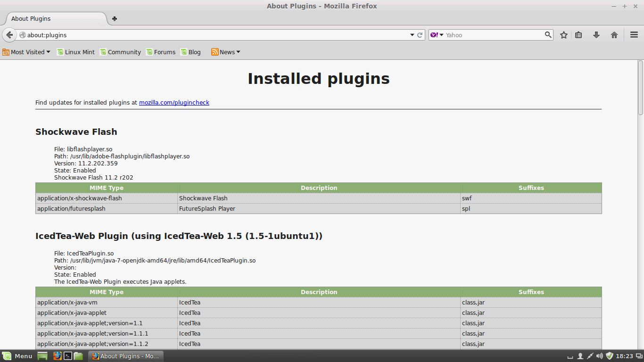
Task: Launch the terminal from panel
Action: click(x=68, y=356)
